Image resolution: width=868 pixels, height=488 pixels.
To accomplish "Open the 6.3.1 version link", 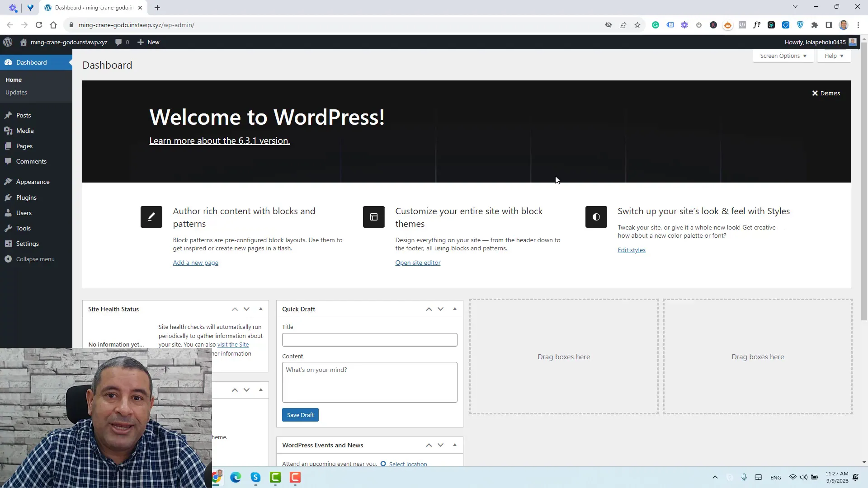I will coord(220,141).
